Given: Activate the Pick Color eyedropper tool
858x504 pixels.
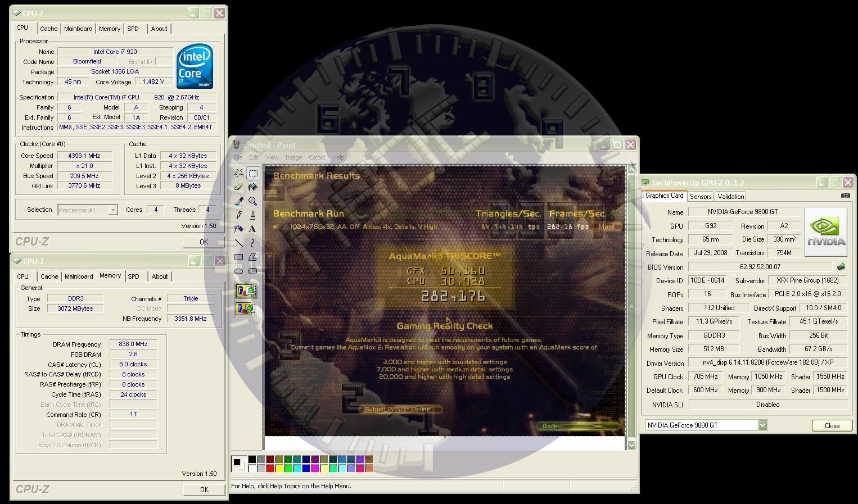Looking at the screenshot, I should [239, 201].
